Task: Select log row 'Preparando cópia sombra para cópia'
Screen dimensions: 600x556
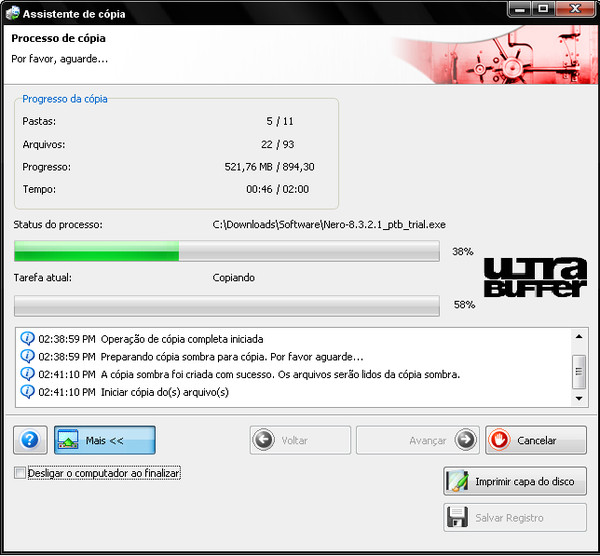Action: 294,357
